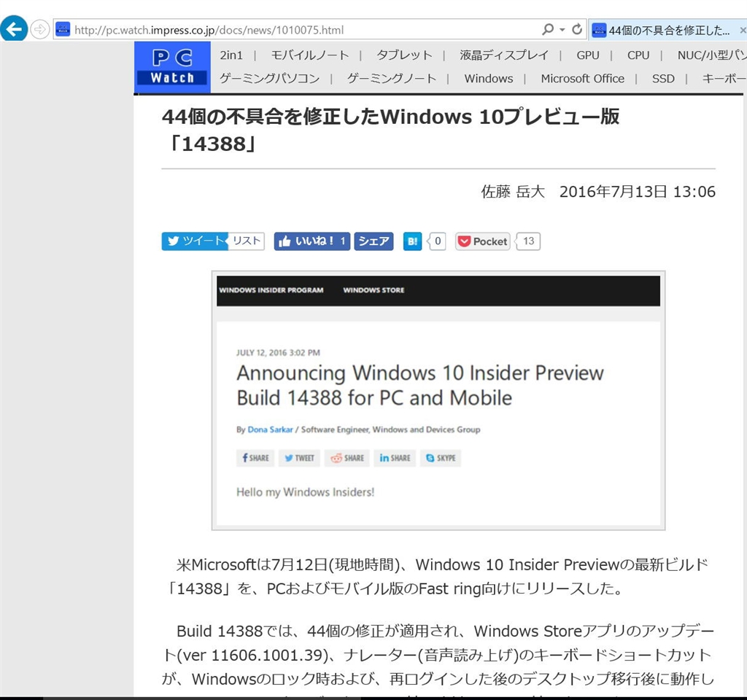Viewport: 747px width, 700px height.
Task: Go back with the browser back arrow
Action: point(13,29)
